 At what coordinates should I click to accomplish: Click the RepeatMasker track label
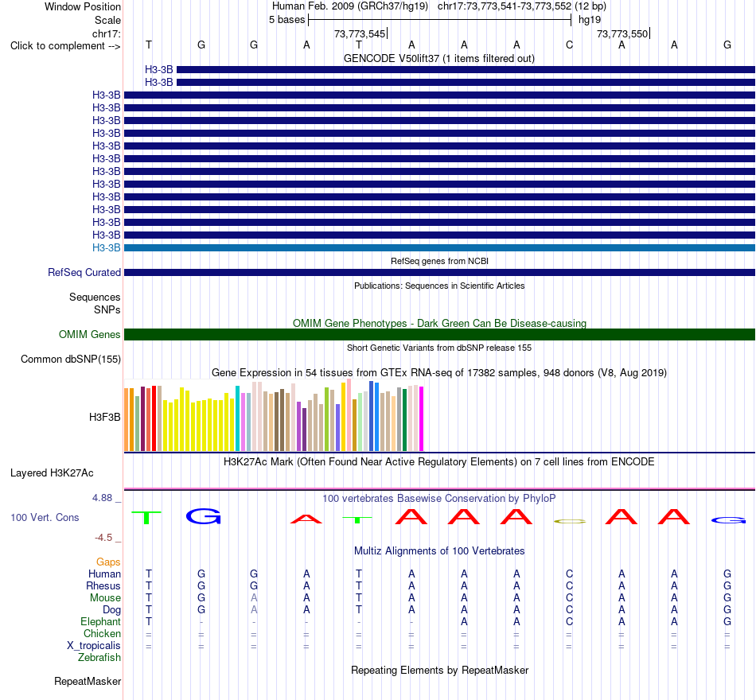coord(88,681)
